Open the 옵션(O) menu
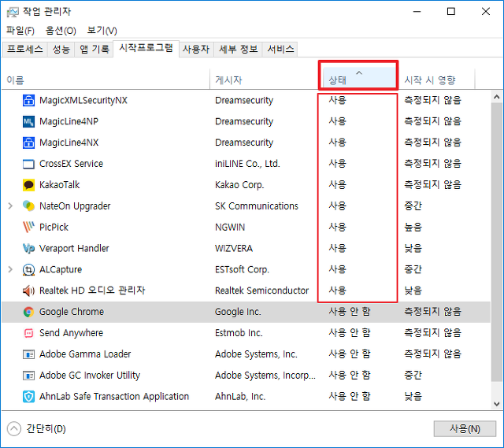 click(x=61, y=31)
